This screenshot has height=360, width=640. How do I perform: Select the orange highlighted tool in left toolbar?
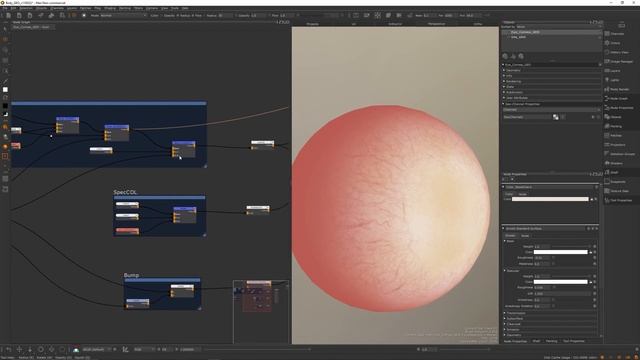point(5,156)
